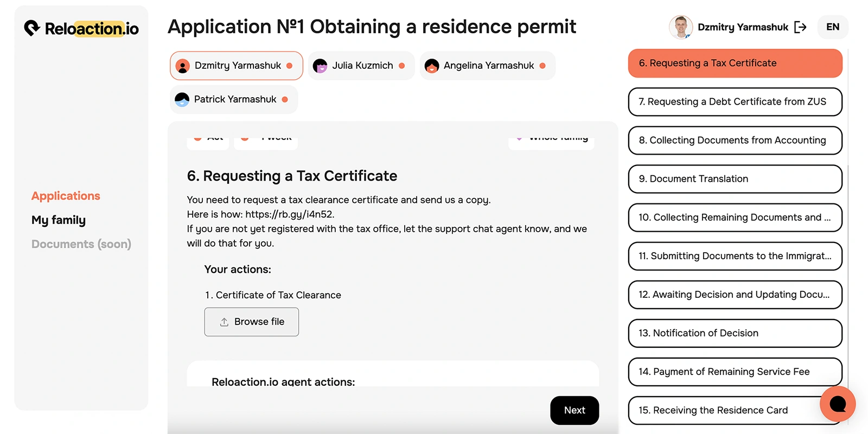Click the Browse file button
Viewport: 868px width, 434px height.
(x=252, y=322)
